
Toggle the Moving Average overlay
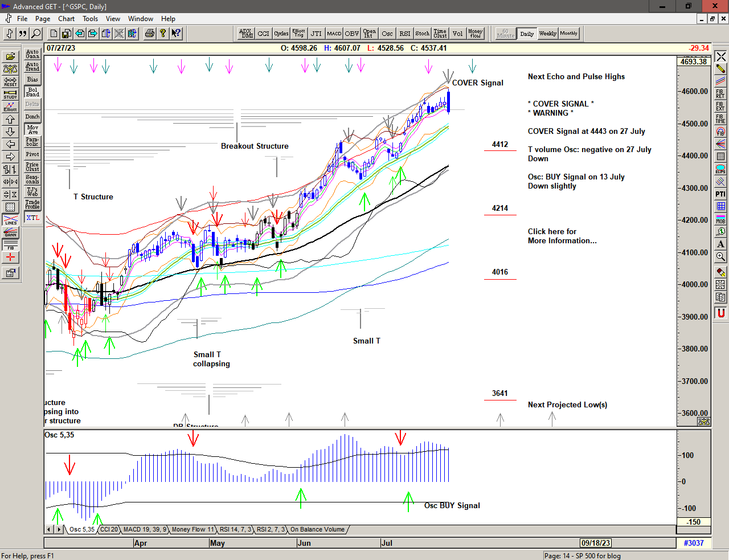(32, 130)
